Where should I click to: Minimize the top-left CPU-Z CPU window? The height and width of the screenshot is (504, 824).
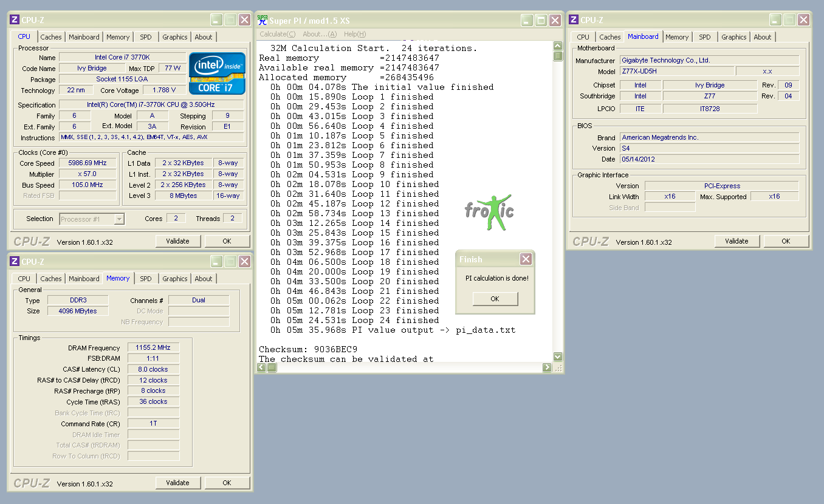click(216, 20)
